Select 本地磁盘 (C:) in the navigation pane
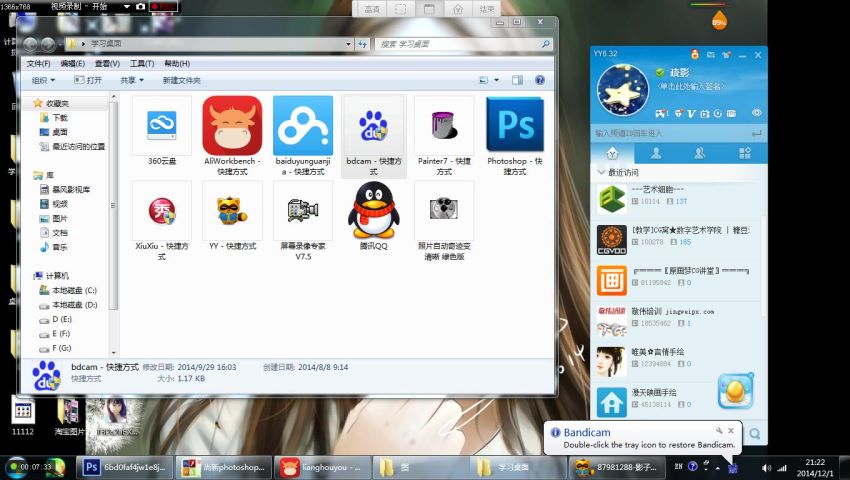 click(x=68, y=290)
